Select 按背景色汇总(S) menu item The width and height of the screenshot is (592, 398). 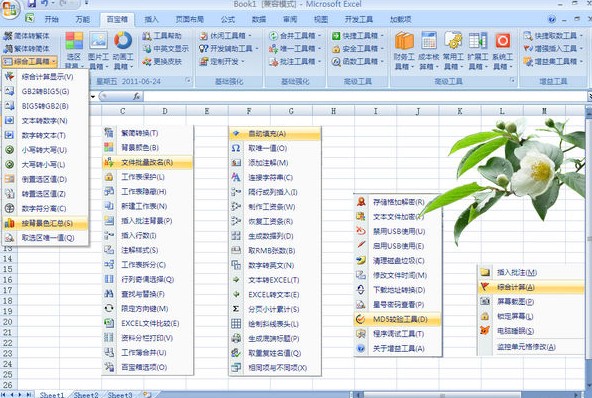coord(45,223)
